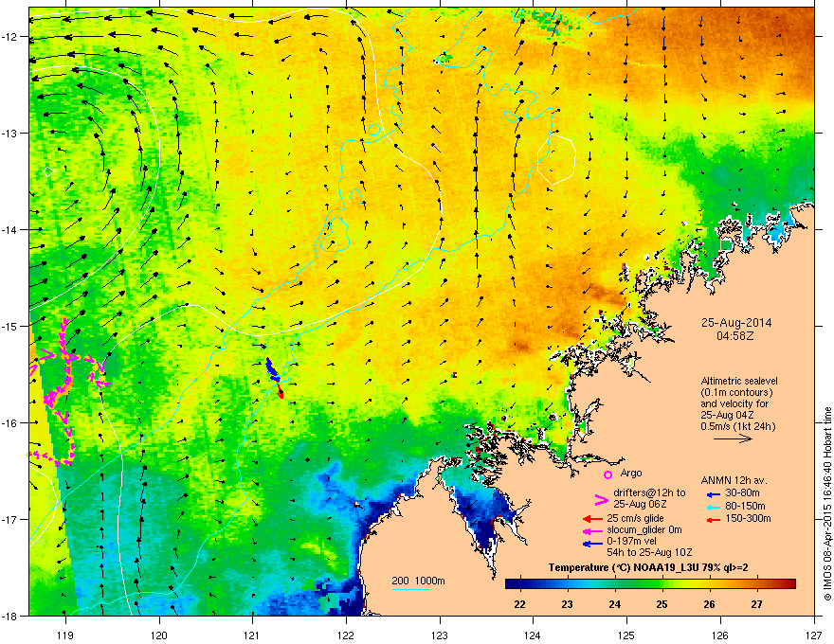Click the colorbar tick label 22
This screenshot has width=834, height=644.
pyautogui.click(x=519, y=604)
